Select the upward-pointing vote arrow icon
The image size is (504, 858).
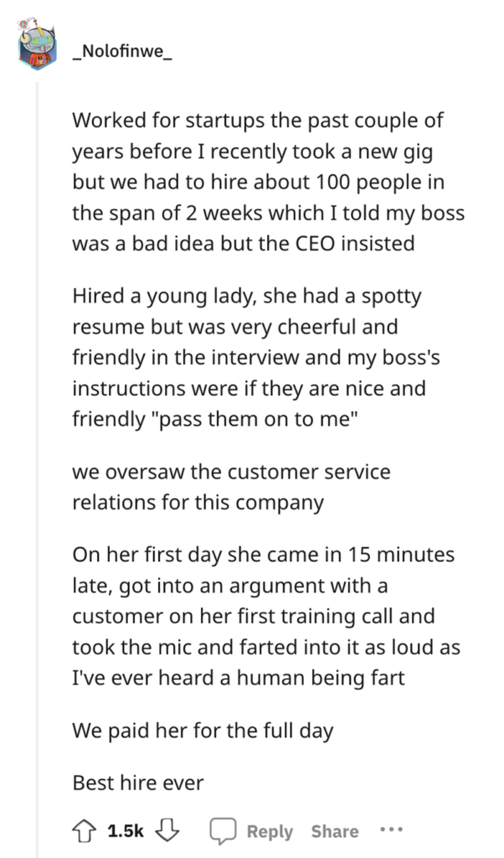coord(83,831)
